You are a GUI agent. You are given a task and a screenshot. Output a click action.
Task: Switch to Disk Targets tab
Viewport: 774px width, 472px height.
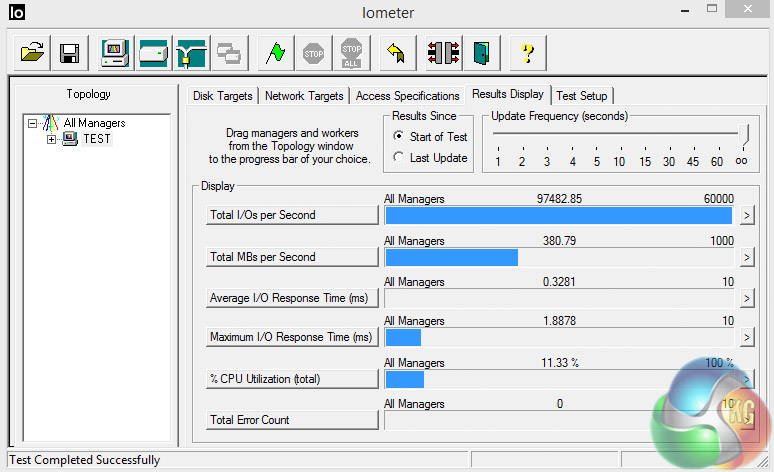click(x=223, y=96)
